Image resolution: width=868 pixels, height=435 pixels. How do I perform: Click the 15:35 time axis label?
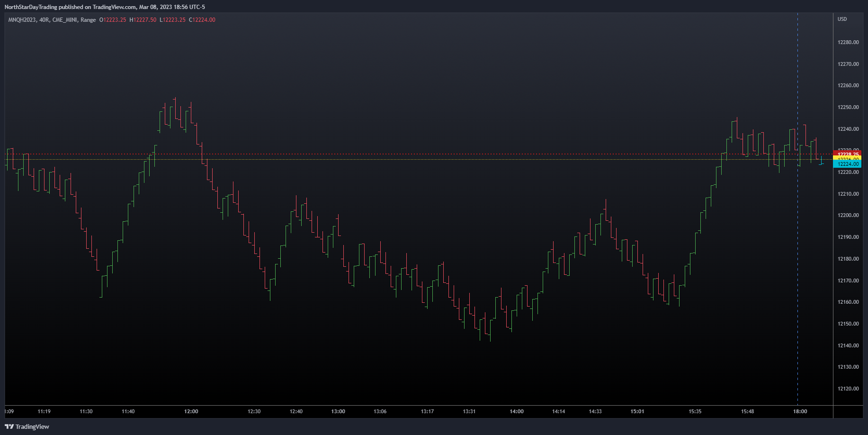coord(695,411)
